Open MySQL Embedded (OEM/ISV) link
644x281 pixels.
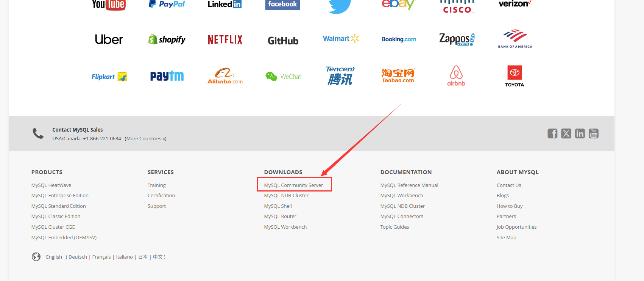tap(64, 238)
